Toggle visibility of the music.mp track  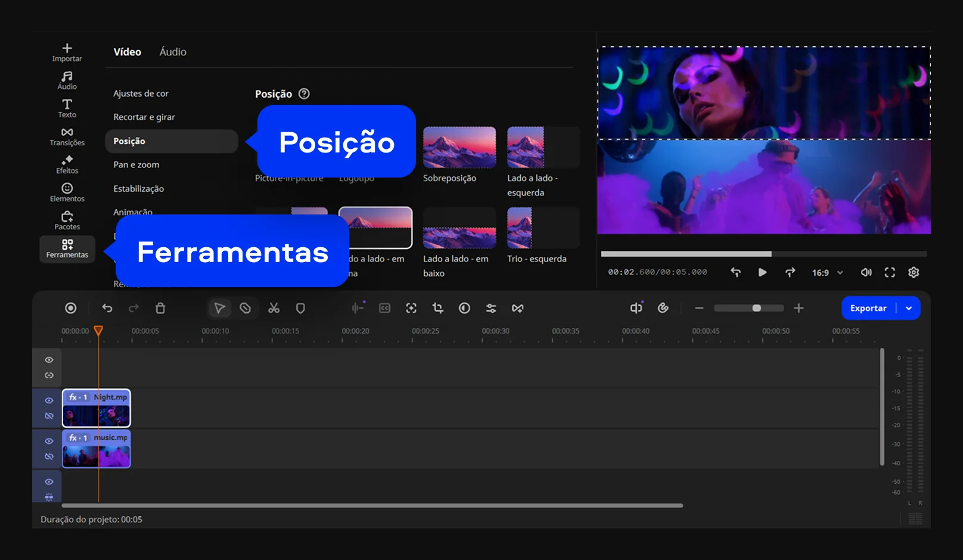49,441
